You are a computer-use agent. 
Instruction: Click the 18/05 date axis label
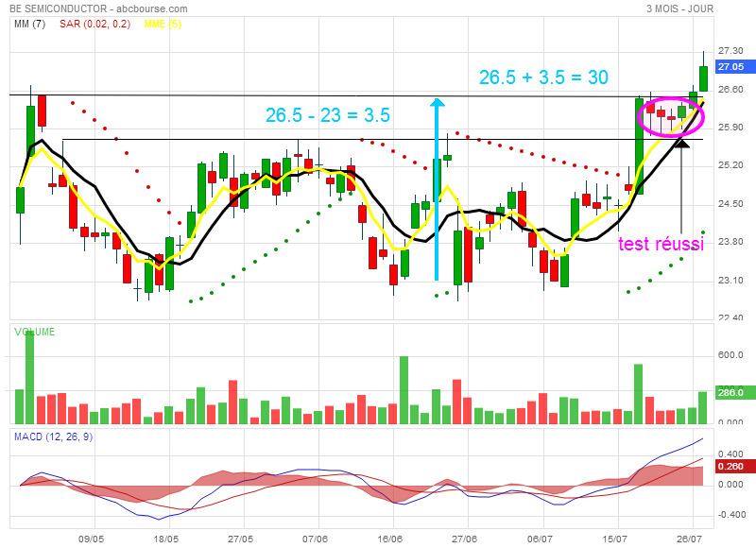[x=166, y=539]
